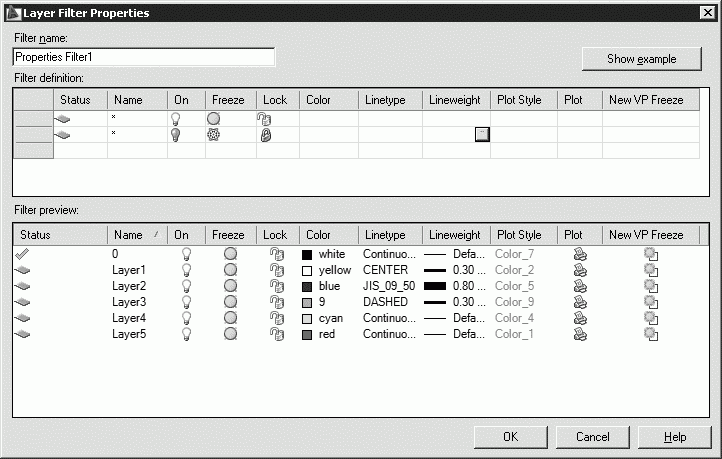Click the status icon of Layer2
This screenshot has height=459, width=722.
pyautogui.click(x=22, y=286)
